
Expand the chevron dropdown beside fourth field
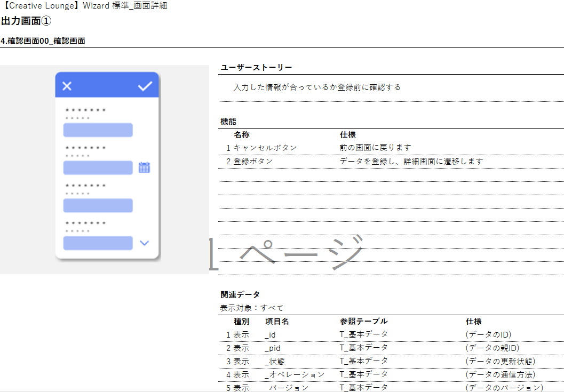click(x=144, y=243)
